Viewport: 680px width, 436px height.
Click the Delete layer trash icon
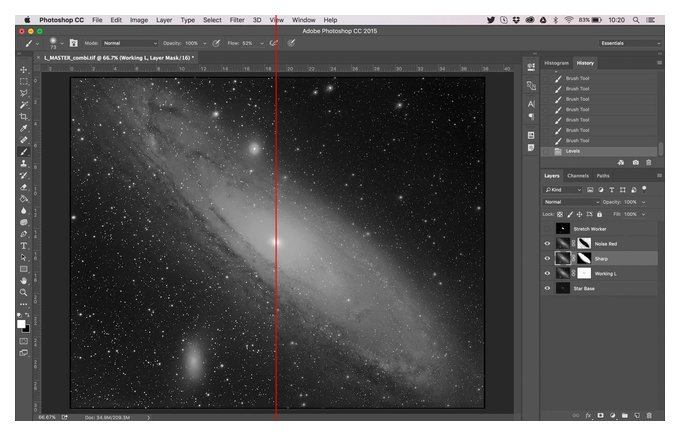(649, 415)
